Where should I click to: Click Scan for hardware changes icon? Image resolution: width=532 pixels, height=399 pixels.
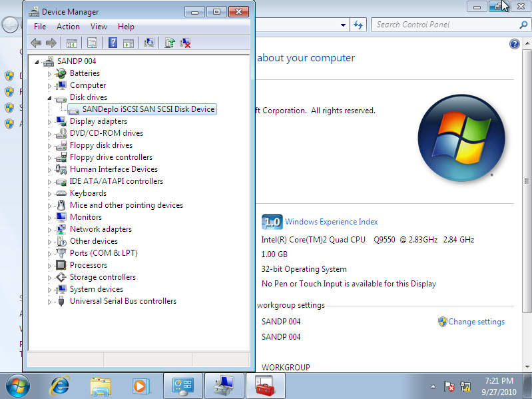[149, 43]
